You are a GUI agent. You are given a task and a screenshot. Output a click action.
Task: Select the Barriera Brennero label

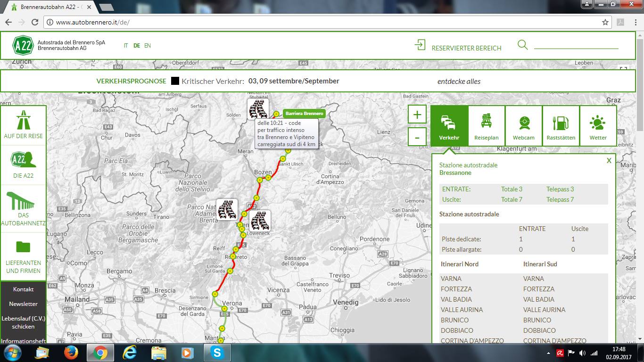pos(304,114)
